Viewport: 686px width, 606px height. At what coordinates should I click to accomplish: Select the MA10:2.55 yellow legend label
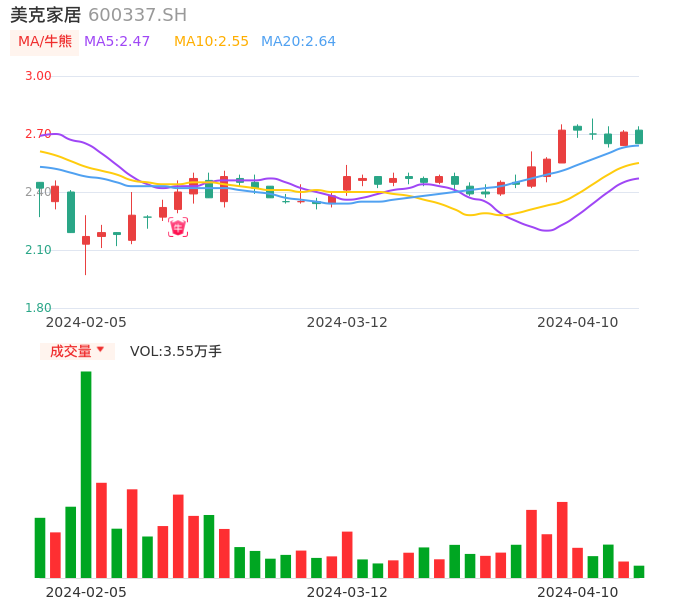click(211, 41)
